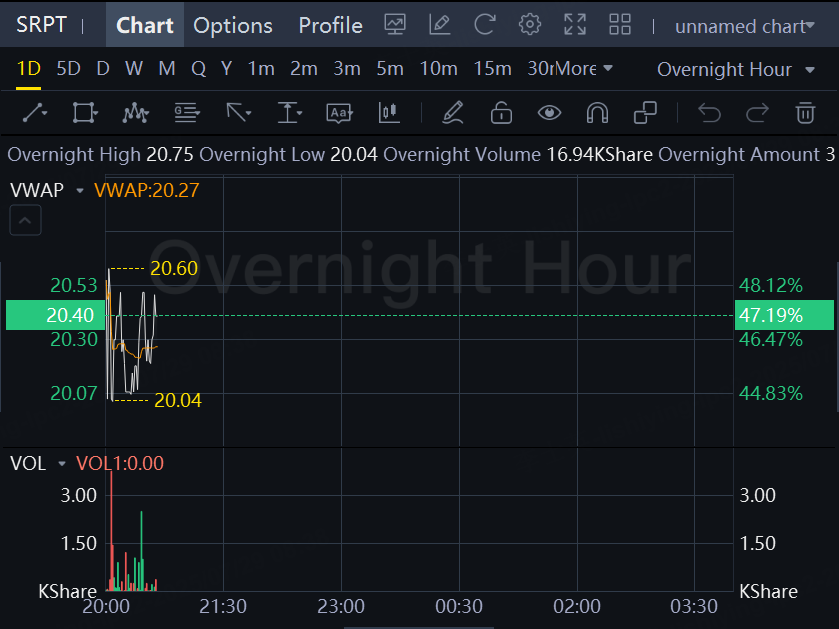Viewport: 839px width, 629px height.
Task: Select the Fibonacci lines tool
Action: (187, 113)
